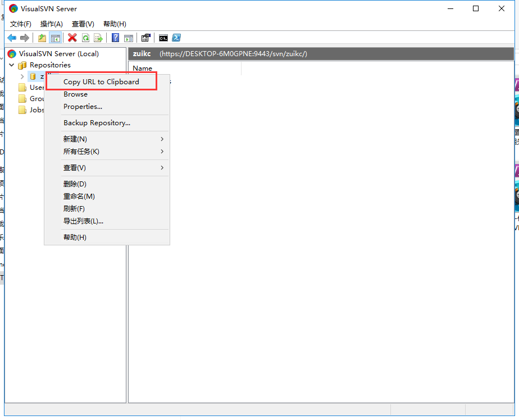Viewport: 519px width, 420px height.
Task: Close the VisualSVN Server window
Action: [502, 8]
